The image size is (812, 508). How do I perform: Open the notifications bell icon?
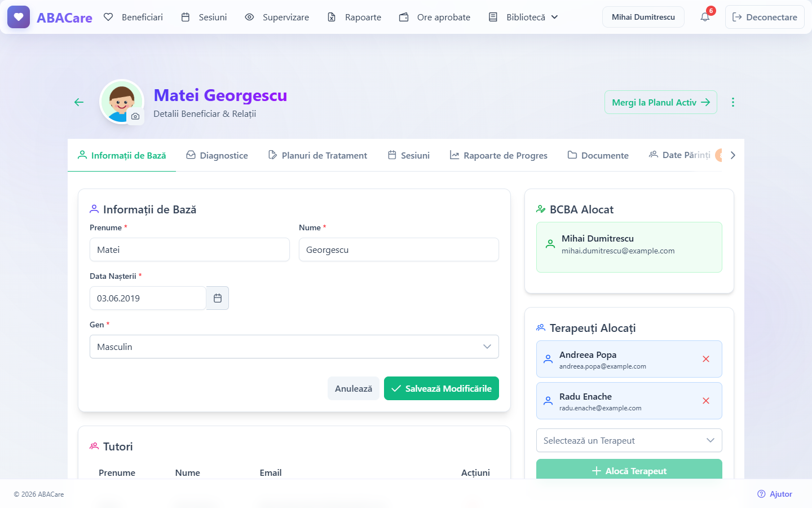tap(705, 17)
